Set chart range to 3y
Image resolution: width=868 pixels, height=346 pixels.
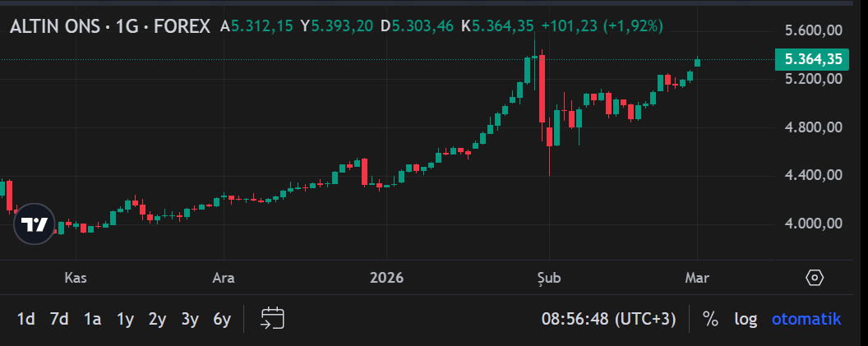(x=190, y=319)
